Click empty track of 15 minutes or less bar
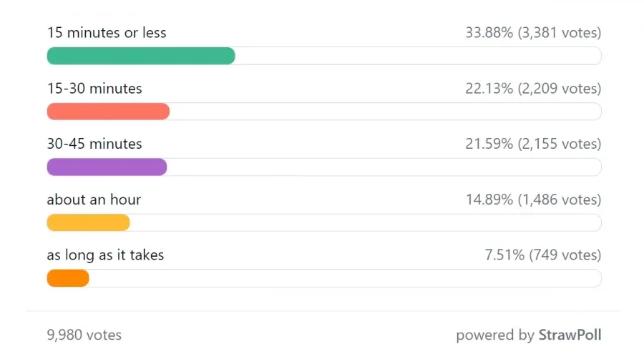This screenshot has width=644, height=349. tap(418, 56)
